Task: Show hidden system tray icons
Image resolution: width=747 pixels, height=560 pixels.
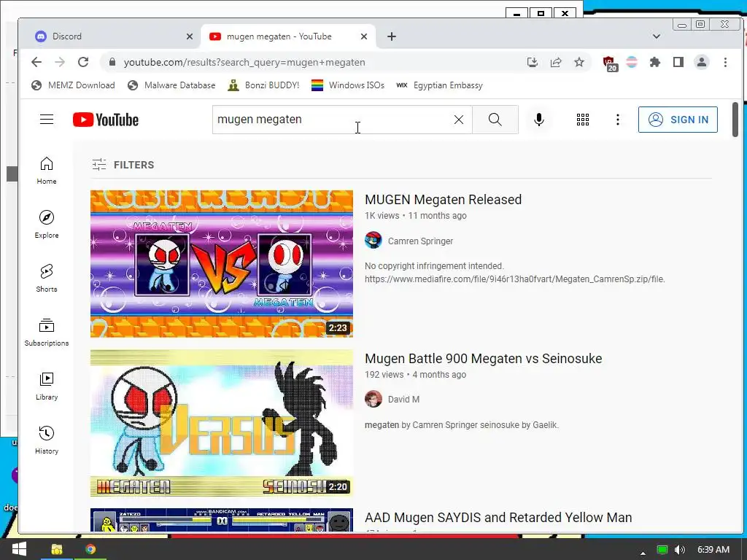Action: coord(643,553)
